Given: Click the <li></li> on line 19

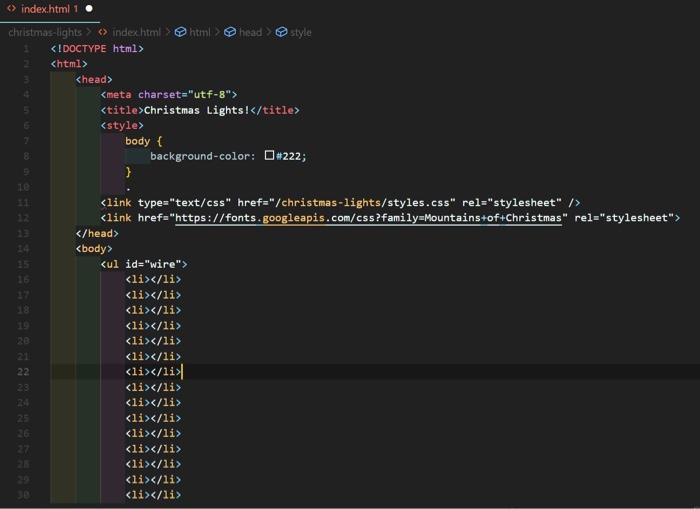Looking at the screenshot, I should (x=153, y=326).
